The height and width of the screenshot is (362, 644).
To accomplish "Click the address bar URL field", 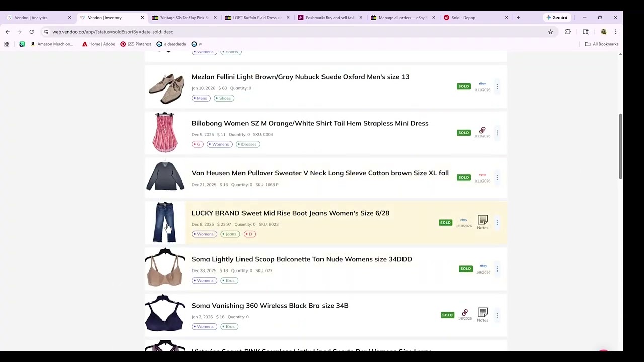I will tap(297, 32).
